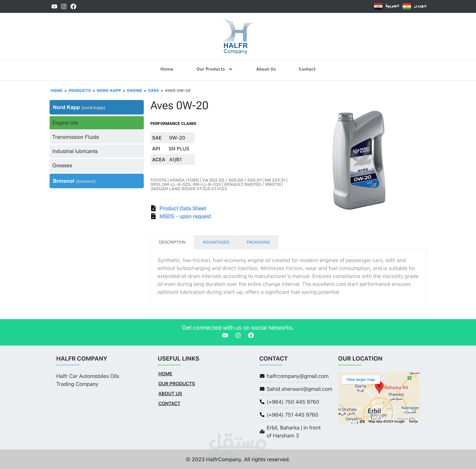Viewport: 476px width, 469px height.
Task: Click NORD-KAPP breadcrumb link
Action: tap(109, 91)
